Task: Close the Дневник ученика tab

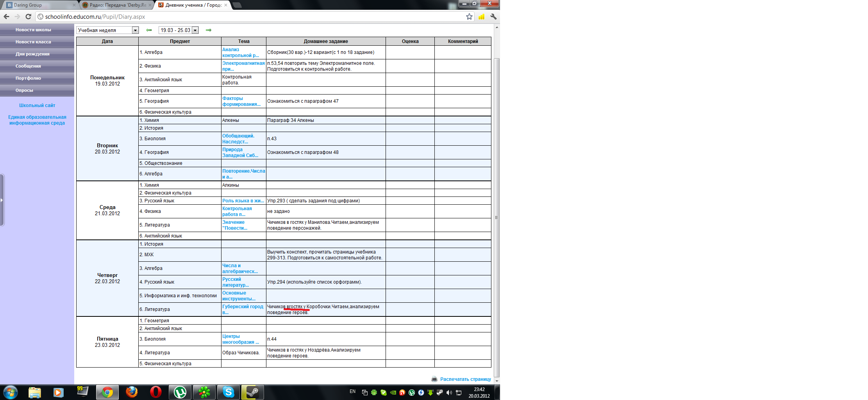Action: [226, 5]
